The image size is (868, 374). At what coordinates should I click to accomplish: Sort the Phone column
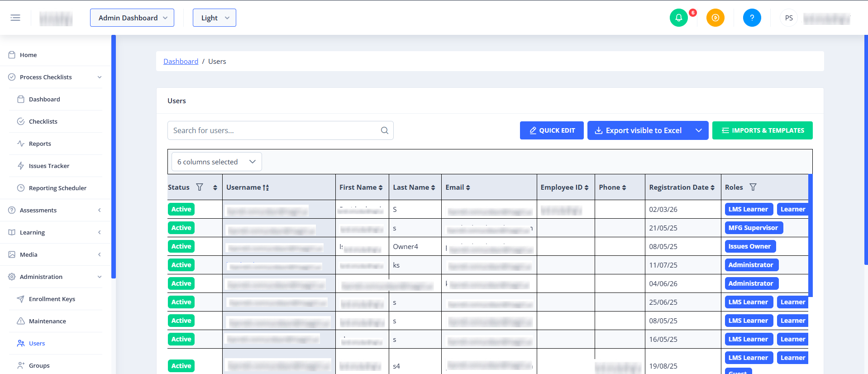624,187
